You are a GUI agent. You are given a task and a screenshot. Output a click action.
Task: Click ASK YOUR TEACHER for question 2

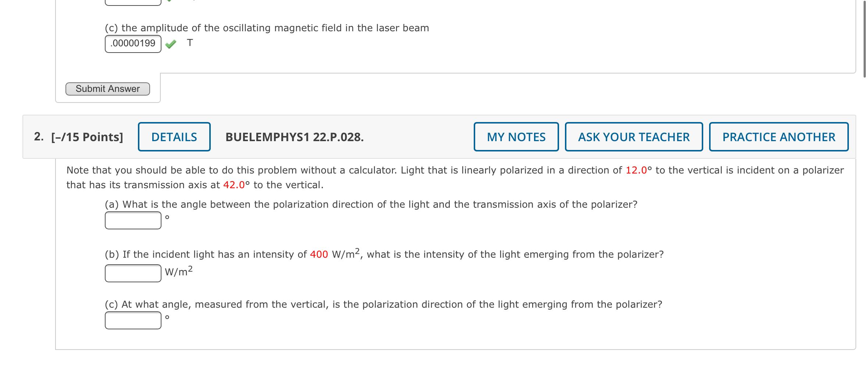click(x=633, y=136)
